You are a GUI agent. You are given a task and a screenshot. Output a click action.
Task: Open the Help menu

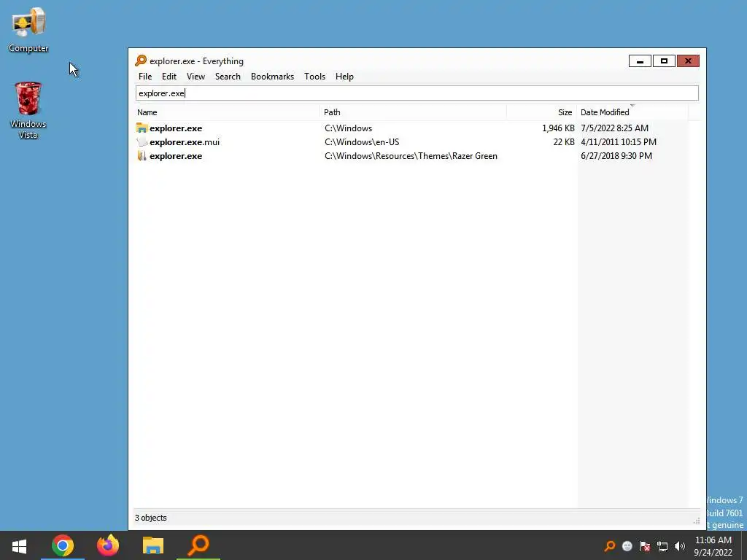click(344, 76)
